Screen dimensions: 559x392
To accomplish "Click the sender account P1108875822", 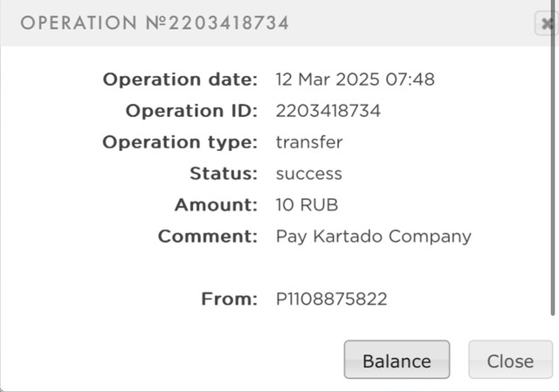I will [331, 299].
